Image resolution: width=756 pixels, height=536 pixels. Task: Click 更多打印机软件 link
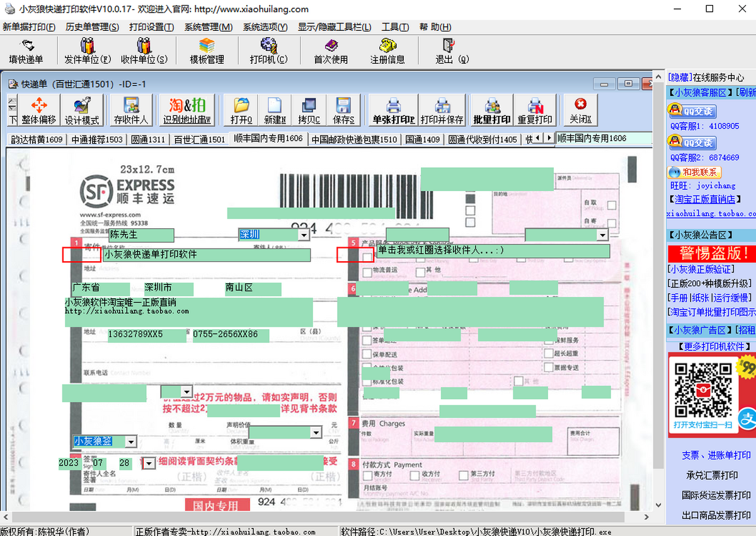click(715, 346)
